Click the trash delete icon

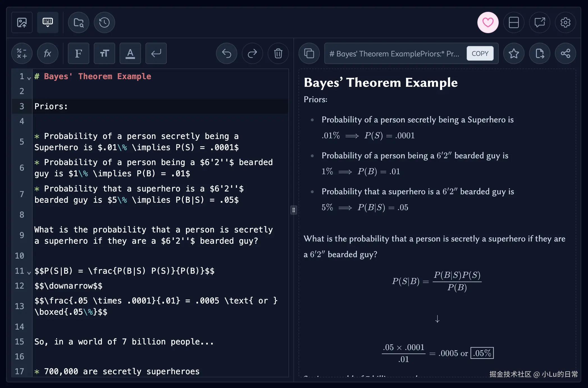[278, 53]
